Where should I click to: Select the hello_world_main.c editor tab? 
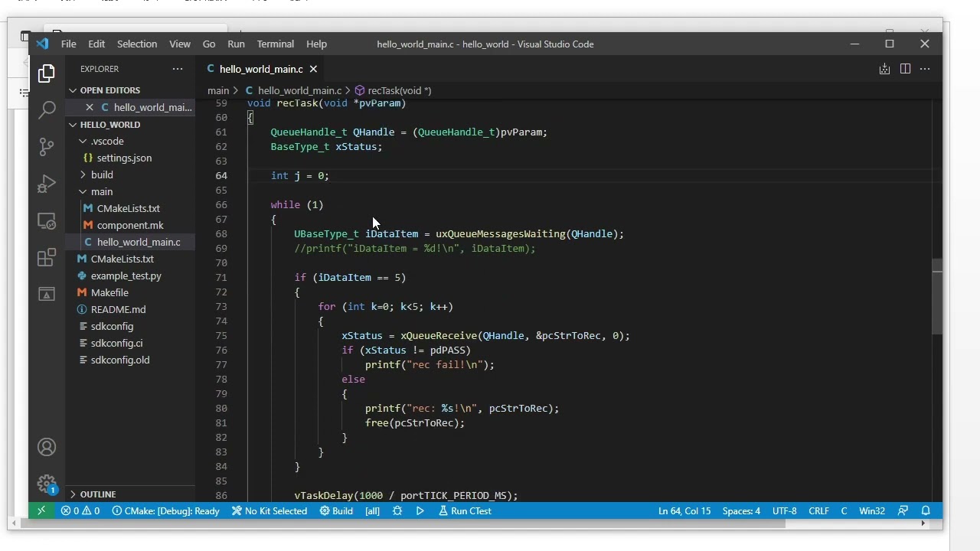261,69
